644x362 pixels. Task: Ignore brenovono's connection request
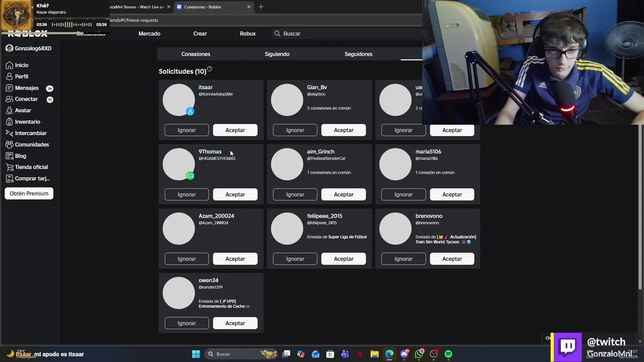(x=404, y=259)
